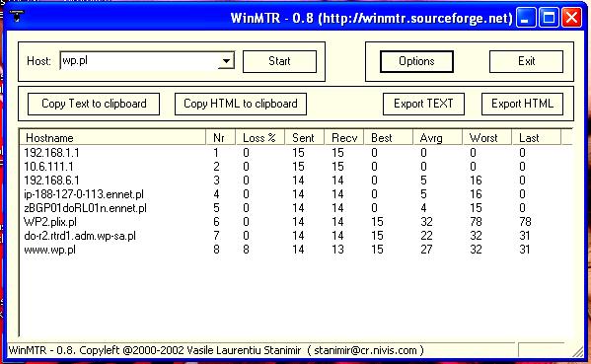Open the Options dialog
The width and height of the screenshot is (591, 364).
(416, 61)
